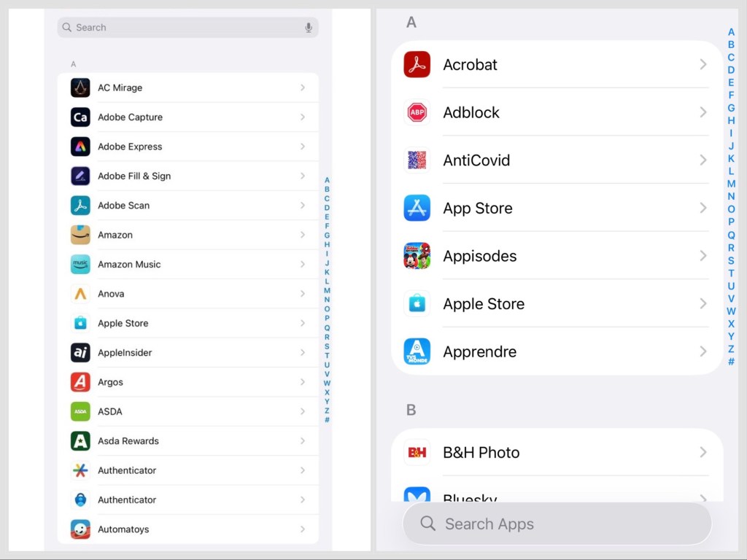
Task: Expand the Adobe Scan row chevron
Action: pos(303,206)
